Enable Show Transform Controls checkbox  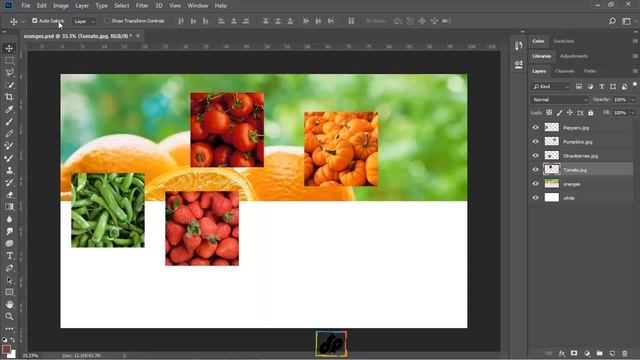click(x=107, y=20)
